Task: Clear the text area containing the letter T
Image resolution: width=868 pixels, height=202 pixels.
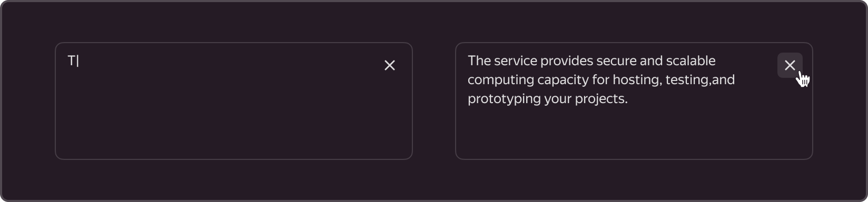Action: pos(390,65)
